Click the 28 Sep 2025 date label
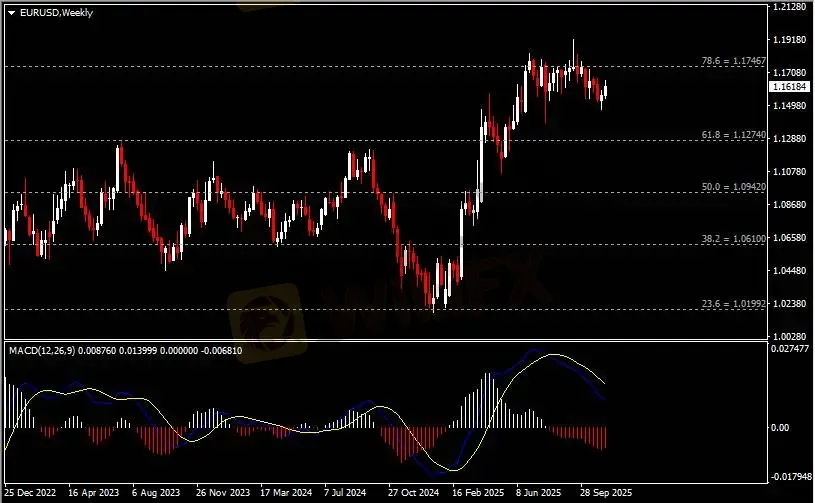815x503 pixels. (x=602, y=493)
